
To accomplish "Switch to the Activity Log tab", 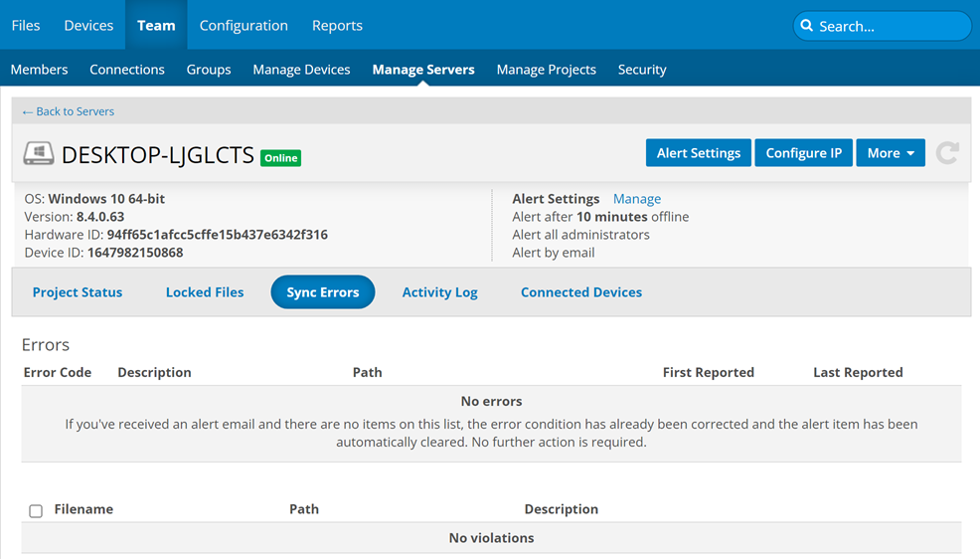I will (439, 292).
